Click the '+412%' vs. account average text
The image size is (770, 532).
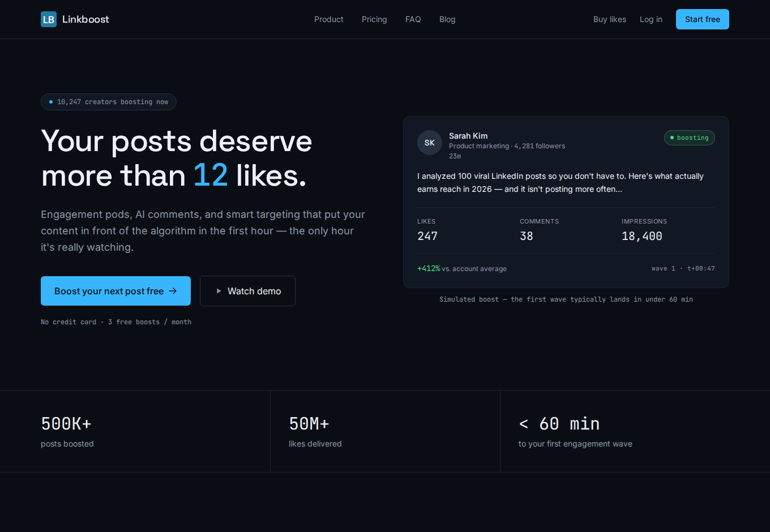tap(462, 268)
